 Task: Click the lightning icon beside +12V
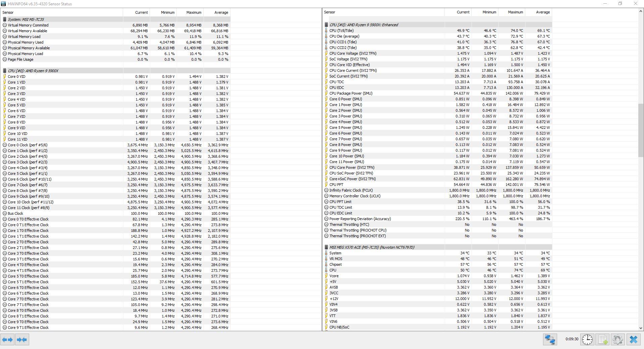[326, 299]
